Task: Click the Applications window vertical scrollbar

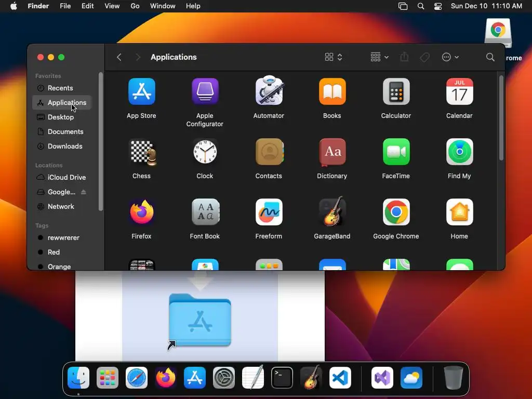Action: tap(501, 118)
